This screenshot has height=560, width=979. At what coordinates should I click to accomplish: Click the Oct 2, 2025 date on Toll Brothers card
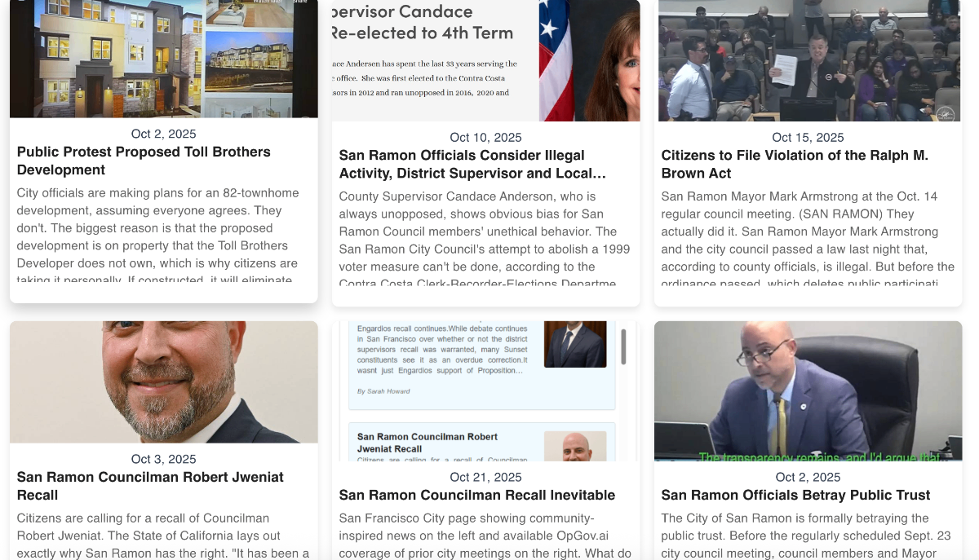tap(163, 134)
